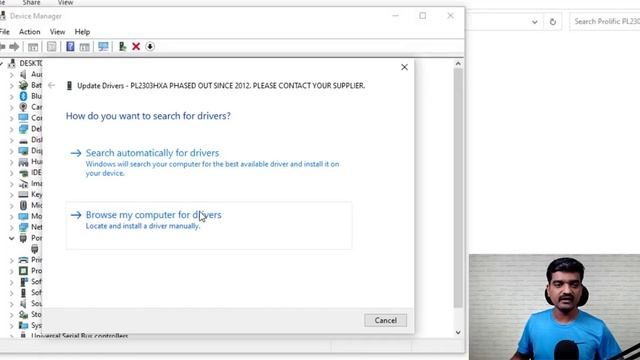Select Universal Serial Bus controllers tree item
The height and width of the screenshot is (360, 640).
click(x=80, y=336)
